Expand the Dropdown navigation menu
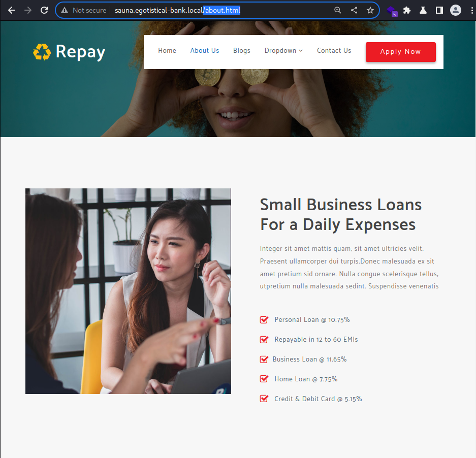This screenshot has width=476, height=458. pyautogui.click(x=283, y=51)
